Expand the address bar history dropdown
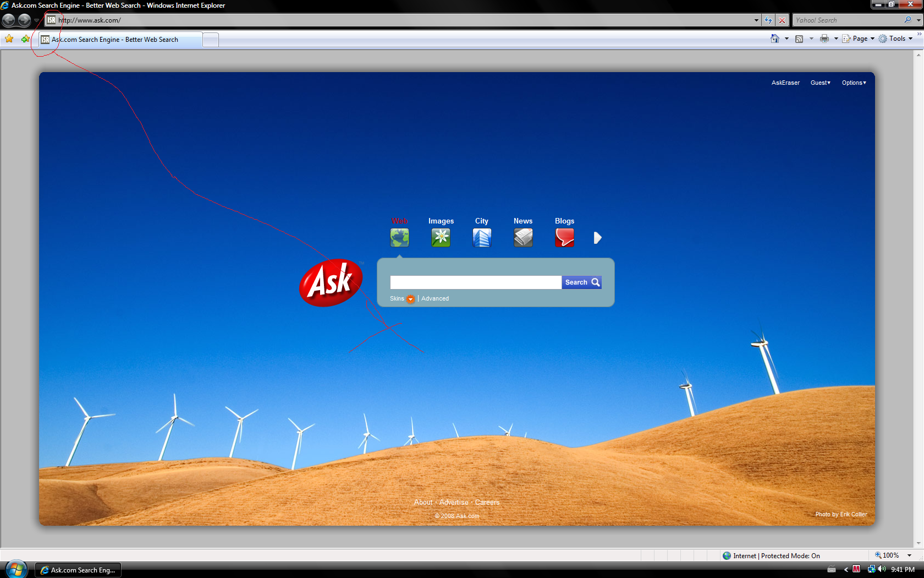Screen dimensions: 924x578 tap(756, 20)
